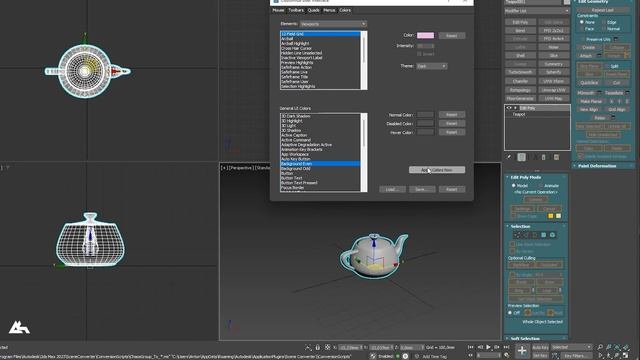Click the Zoom magnifier viewport icon
The image size is (640, 360).
pyautogui.click(x=600, y=347)
